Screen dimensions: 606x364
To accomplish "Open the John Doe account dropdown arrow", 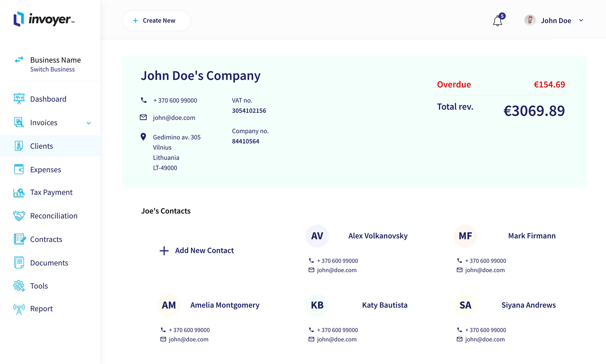I will pyautogui.click(x=581, y=21).
